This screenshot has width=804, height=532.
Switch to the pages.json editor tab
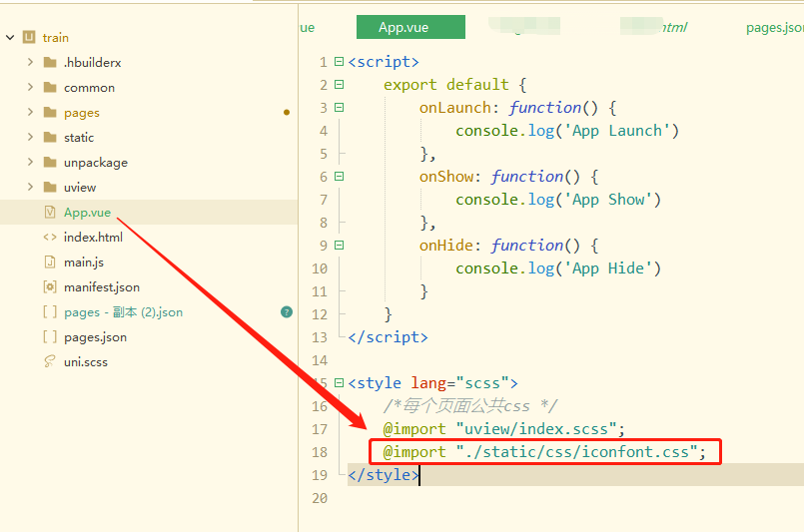(x=774, y=27)
